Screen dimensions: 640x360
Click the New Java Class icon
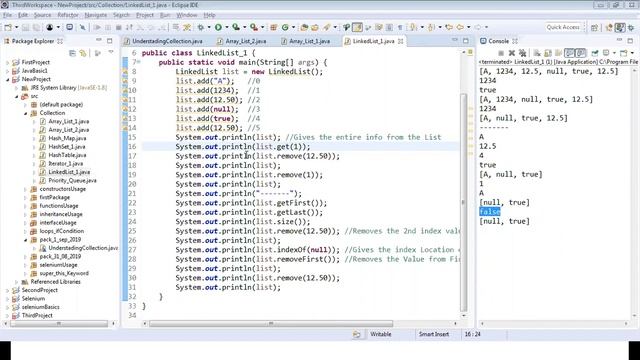285,27
